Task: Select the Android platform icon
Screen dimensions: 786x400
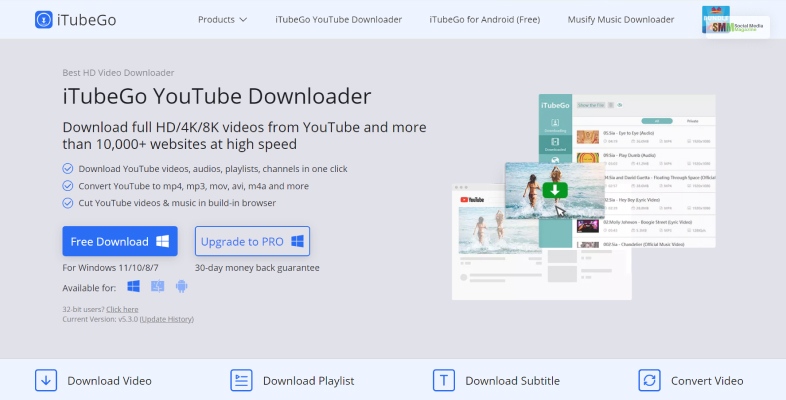Action: pyautogui.click(x=181, y=286)
